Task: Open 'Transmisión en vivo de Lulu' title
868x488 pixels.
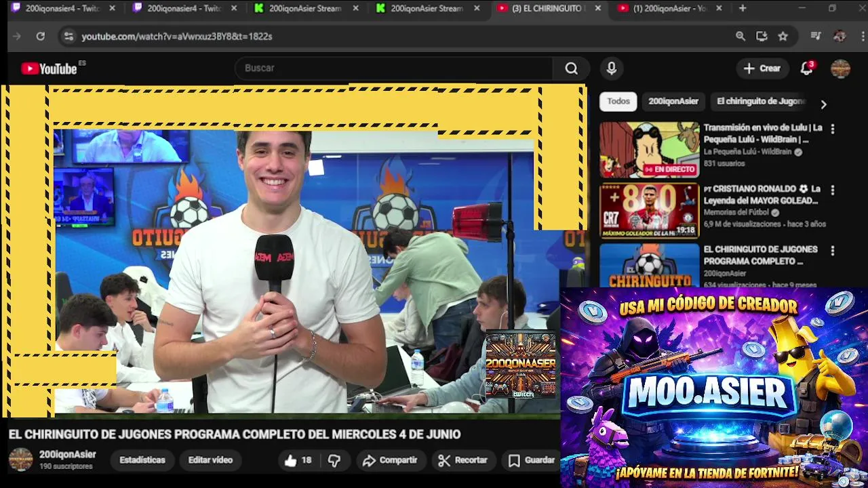Action: pyautogui.click(x=763, y=134)
